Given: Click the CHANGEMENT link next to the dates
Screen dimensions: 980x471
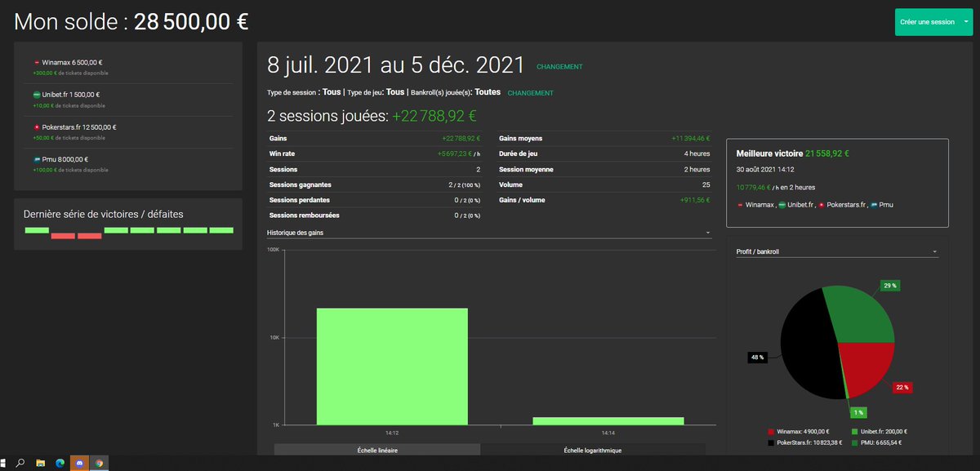Looking at the screenshot, I should click(x=559, y=66).
